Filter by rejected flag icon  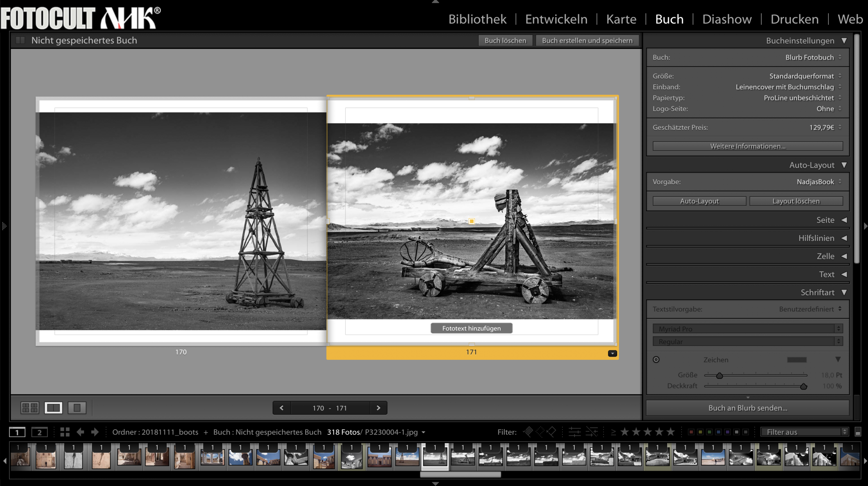click(x=552, y=432)
